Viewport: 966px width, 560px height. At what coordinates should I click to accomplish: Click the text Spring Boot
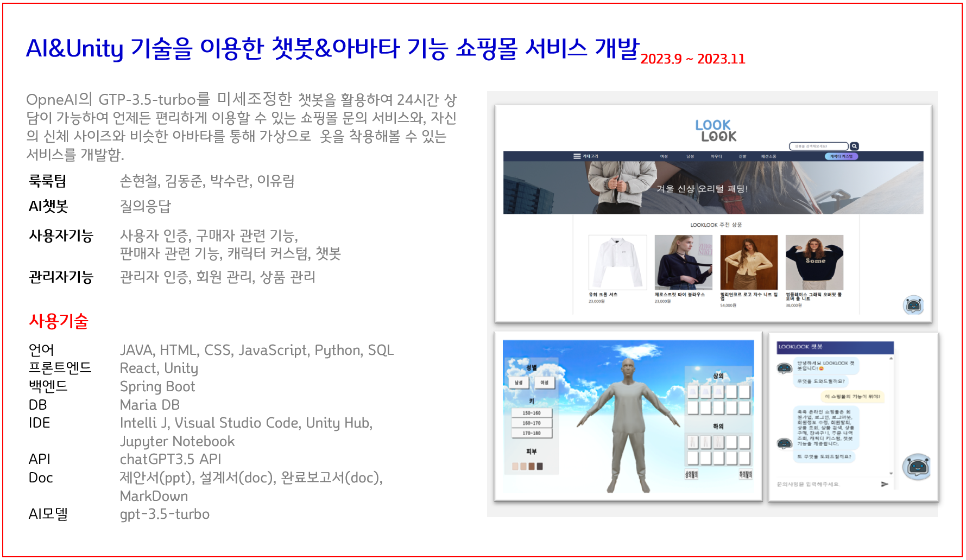pos(157,386)
